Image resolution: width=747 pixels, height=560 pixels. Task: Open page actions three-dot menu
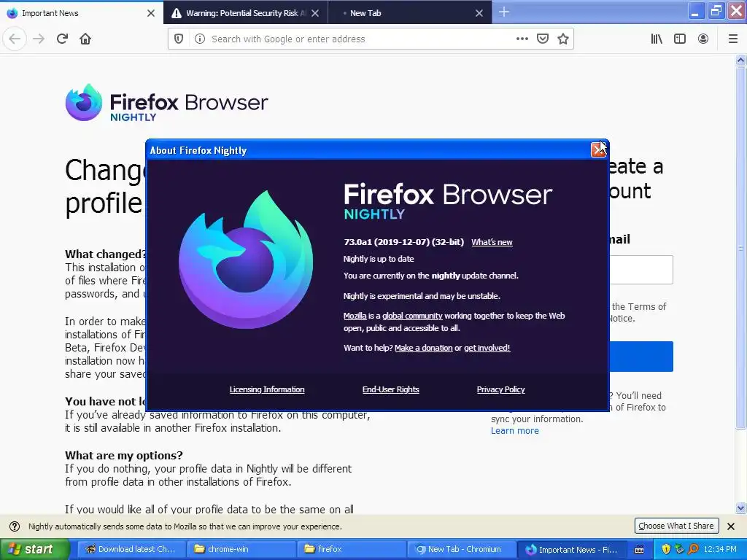(x=522, y=39)
